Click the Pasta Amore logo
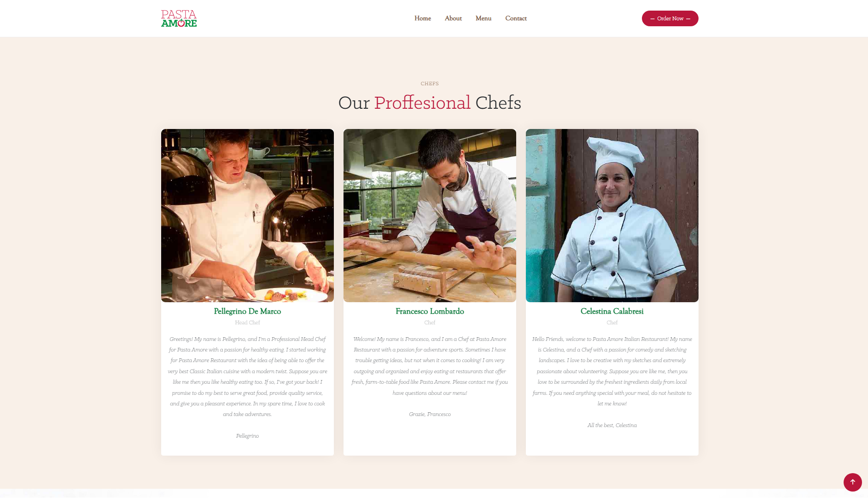 tap(179, 18)
